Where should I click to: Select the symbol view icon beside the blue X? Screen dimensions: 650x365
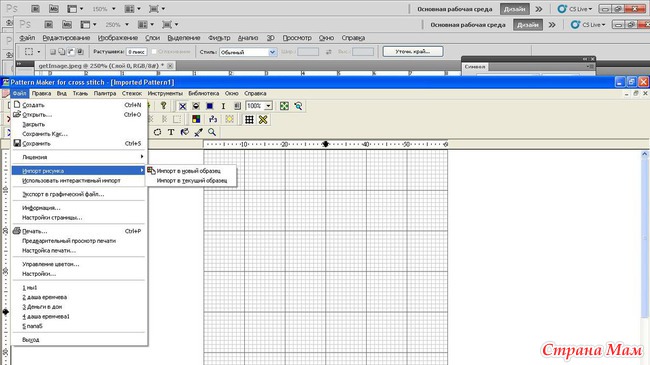[196, 106]
